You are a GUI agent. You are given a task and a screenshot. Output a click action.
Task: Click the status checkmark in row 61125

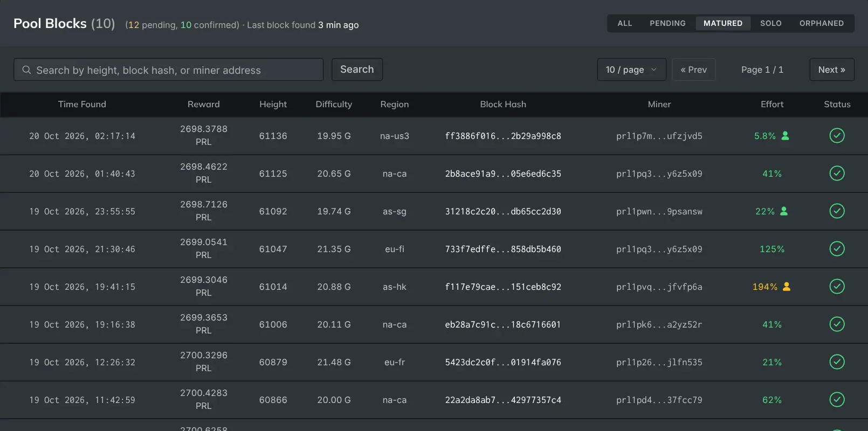click(x=837, y=173)
